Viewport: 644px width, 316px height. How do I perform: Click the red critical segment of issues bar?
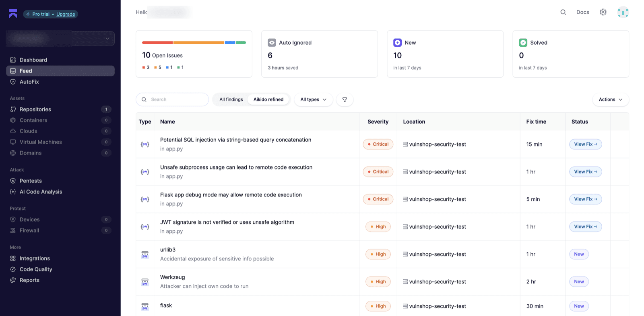pos(157,43)
